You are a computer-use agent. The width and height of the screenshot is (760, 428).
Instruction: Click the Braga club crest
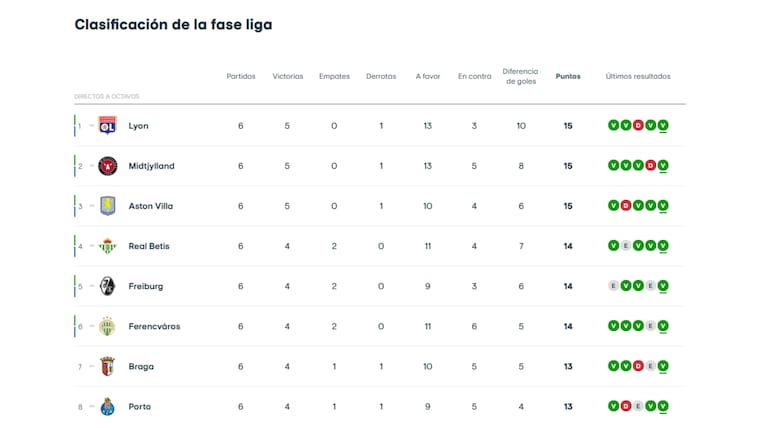(107, 366)
